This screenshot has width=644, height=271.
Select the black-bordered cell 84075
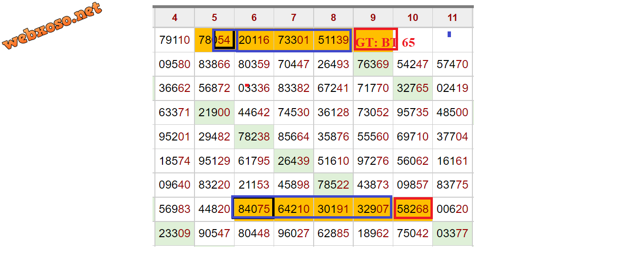click(x=254, y=210)
